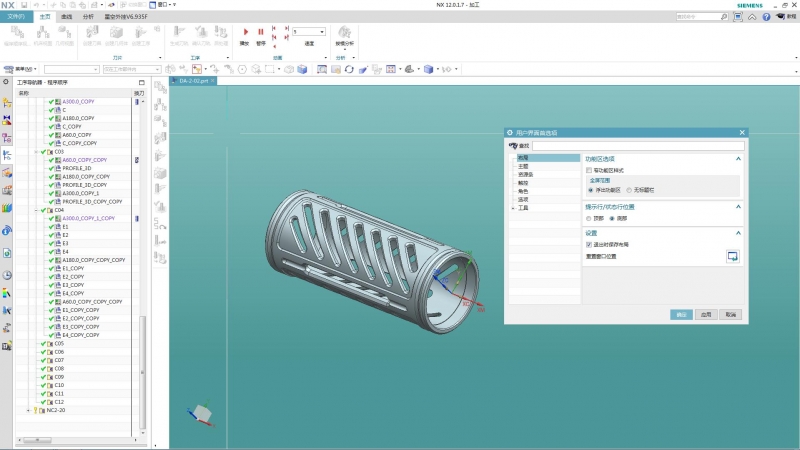Image resolution: width=800 pixels, height=450 pixels.
Task: Enable the narrow ribbon style checkbox
Action: point(589,170)
